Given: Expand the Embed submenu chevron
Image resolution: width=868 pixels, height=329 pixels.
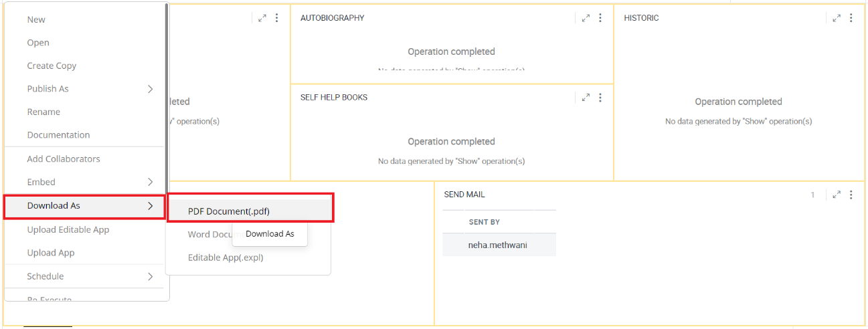Looking at the screenshot, I should [150, 182].
